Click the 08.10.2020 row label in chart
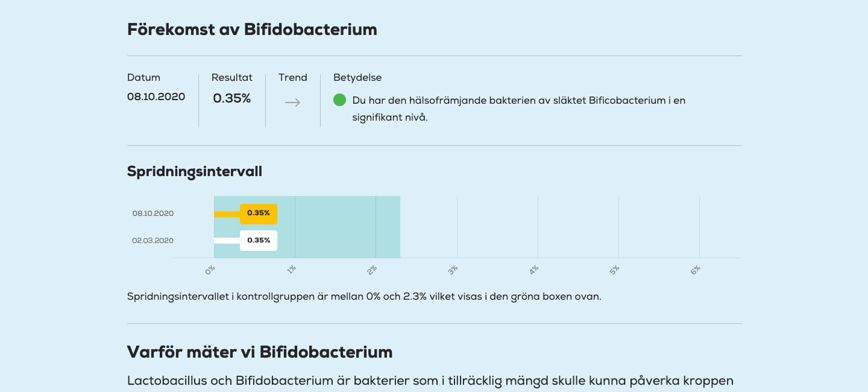 (153, 213)
